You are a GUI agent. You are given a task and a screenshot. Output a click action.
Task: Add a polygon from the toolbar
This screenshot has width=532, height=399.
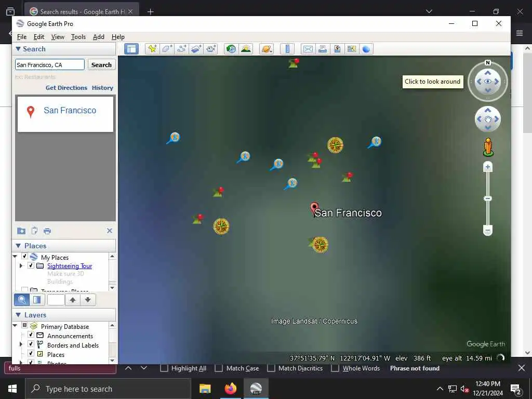[x=167, y=49]
